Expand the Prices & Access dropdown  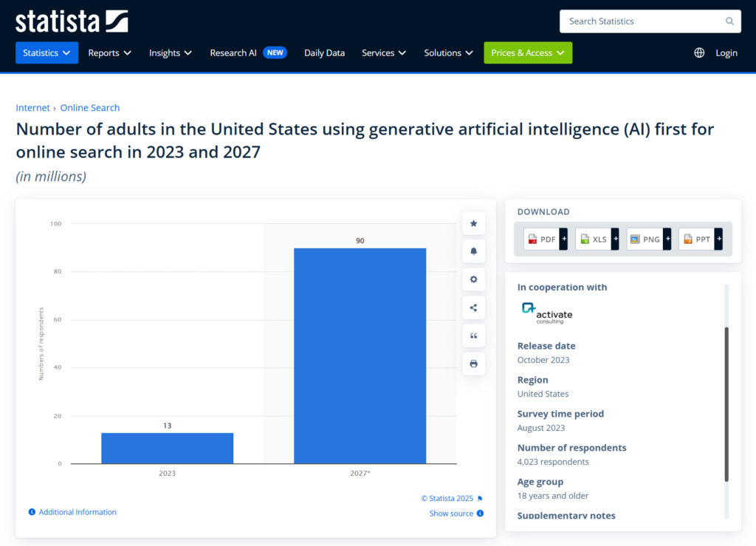(x=527, y=53)
